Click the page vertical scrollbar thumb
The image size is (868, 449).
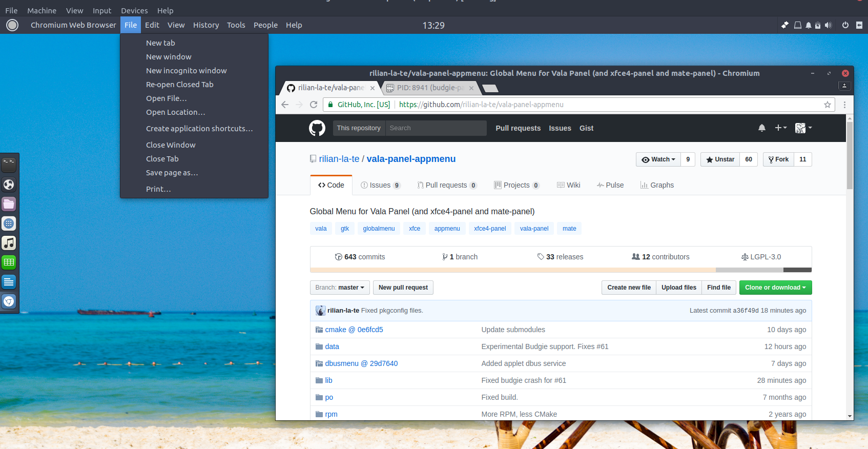click(850, 156)
